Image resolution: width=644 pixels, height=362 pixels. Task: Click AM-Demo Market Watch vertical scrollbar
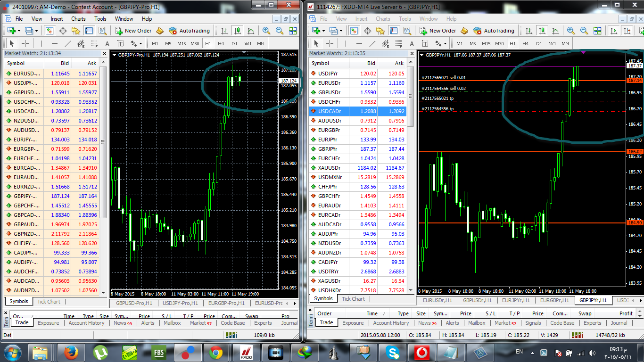[x=103, y=178]
